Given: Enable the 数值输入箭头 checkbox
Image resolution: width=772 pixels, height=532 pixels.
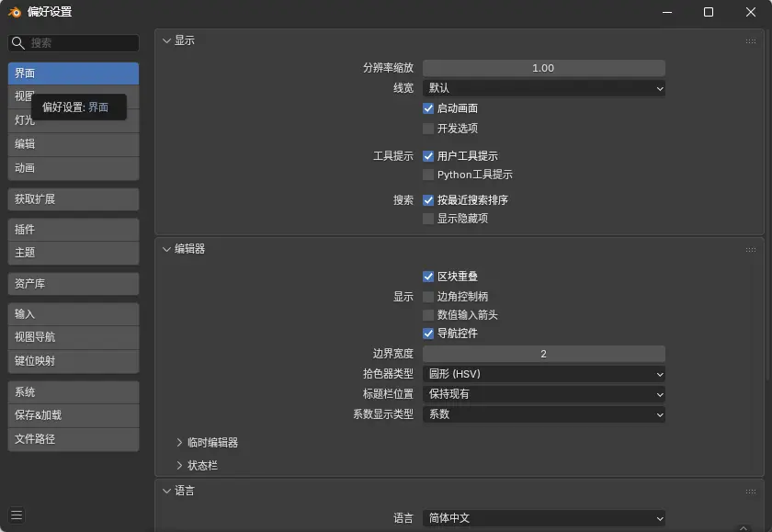Looking at the screenshot, I should click(x=428, y=315).
